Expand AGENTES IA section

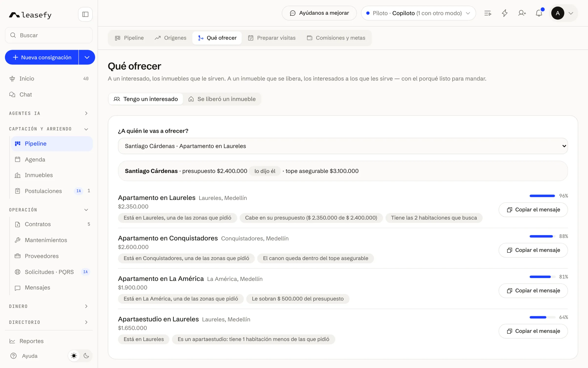point(49,113)
